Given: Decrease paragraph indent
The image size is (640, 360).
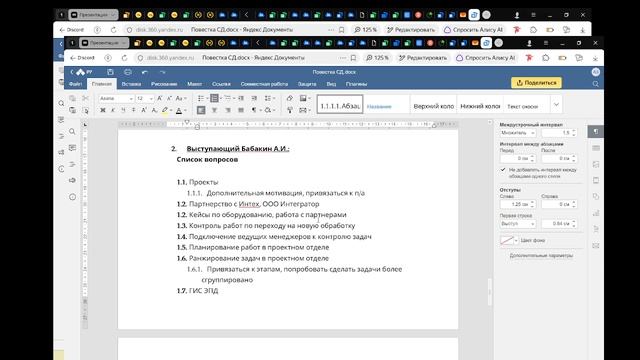Looking at the screenshot, I should 241,98.
